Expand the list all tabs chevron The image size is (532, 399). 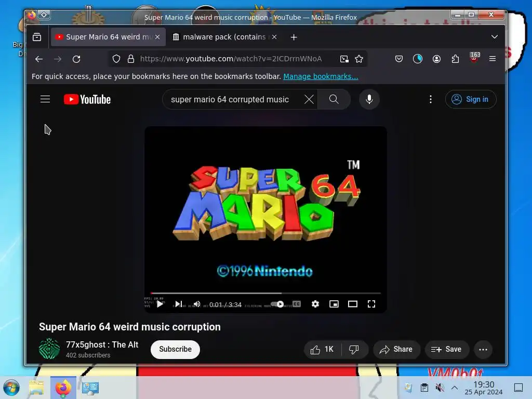495,37
